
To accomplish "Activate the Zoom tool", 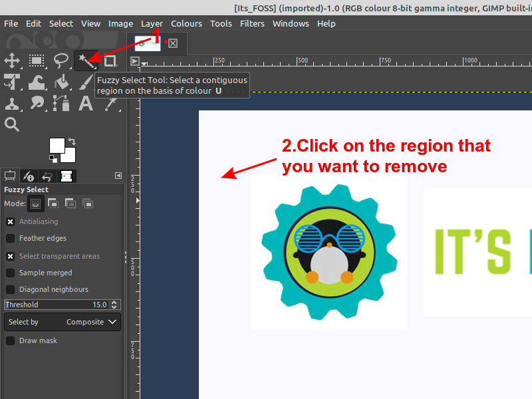I will click(x=12, y=125).
